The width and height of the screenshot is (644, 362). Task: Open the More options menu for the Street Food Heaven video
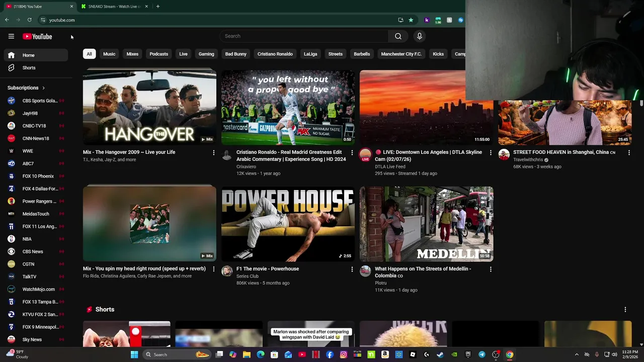coord(629,152)
